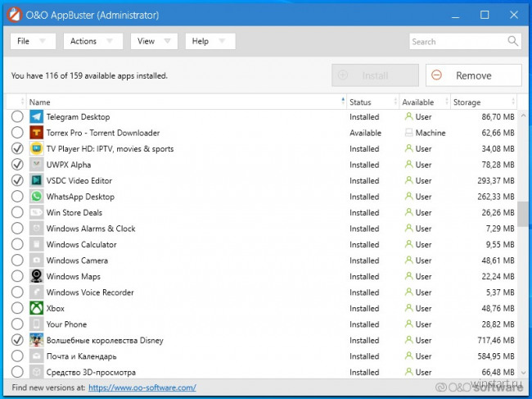Click the Windows Calculator icon

click(36, 244)
